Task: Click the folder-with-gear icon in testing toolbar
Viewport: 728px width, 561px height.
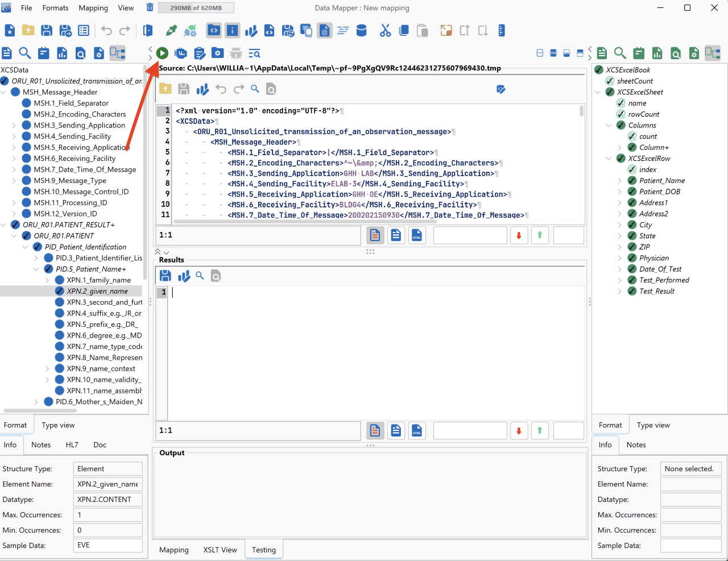Action: [218, 53]
